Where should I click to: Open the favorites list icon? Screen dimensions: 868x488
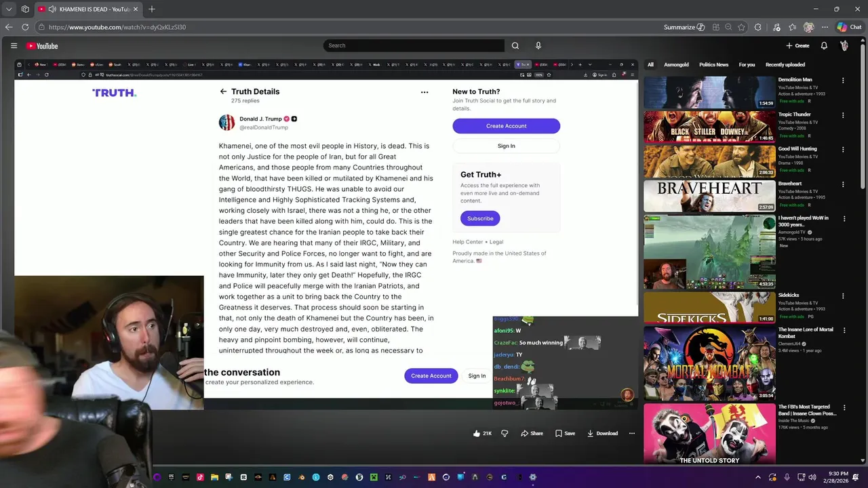click(792, 27)
